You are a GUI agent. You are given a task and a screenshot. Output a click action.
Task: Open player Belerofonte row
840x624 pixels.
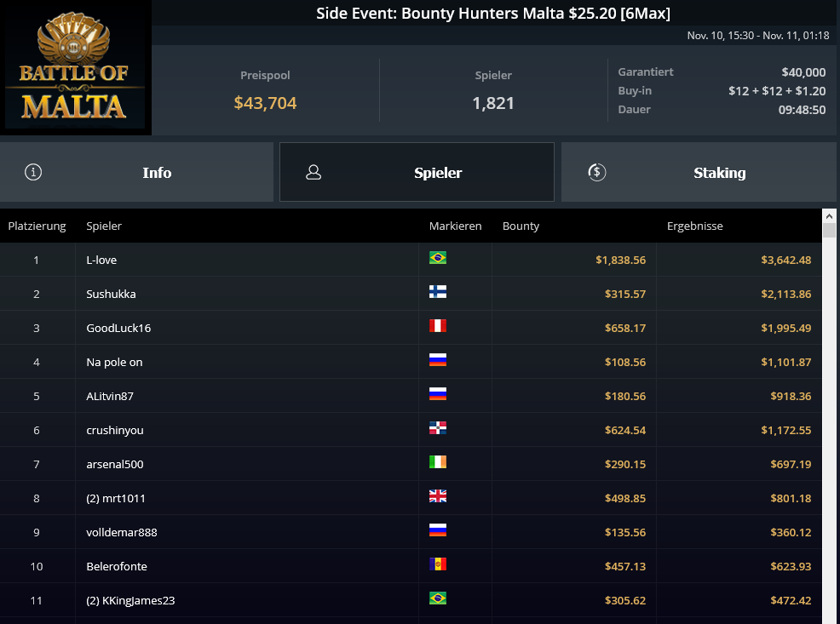tap(411, 566)
